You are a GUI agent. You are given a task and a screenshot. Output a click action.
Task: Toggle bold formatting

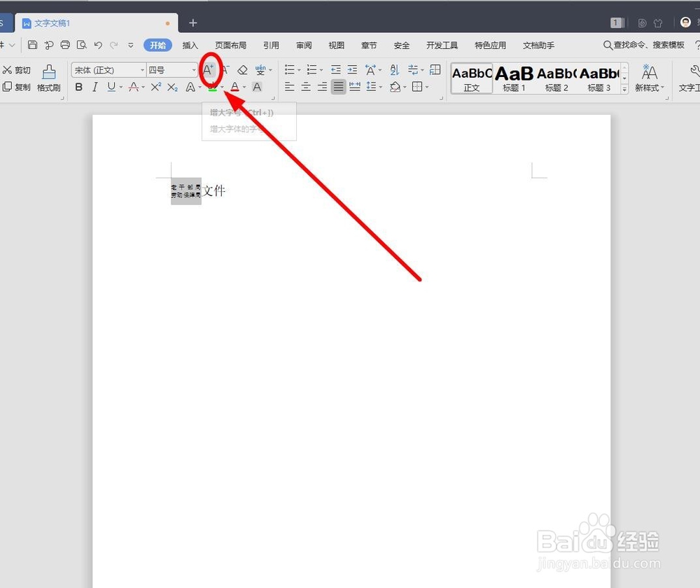79,87
